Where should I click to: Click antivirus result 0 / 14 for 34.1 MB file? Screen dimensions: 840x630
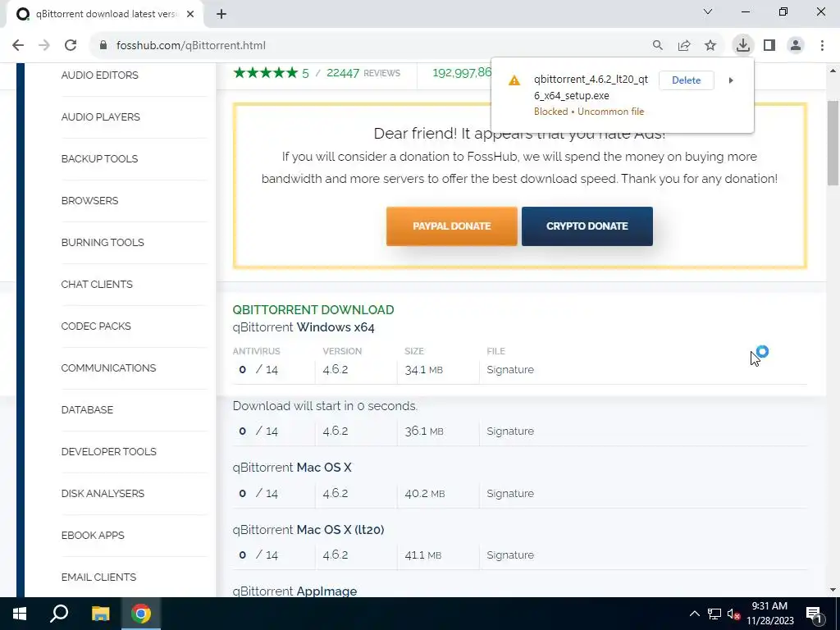coord(258,370)
